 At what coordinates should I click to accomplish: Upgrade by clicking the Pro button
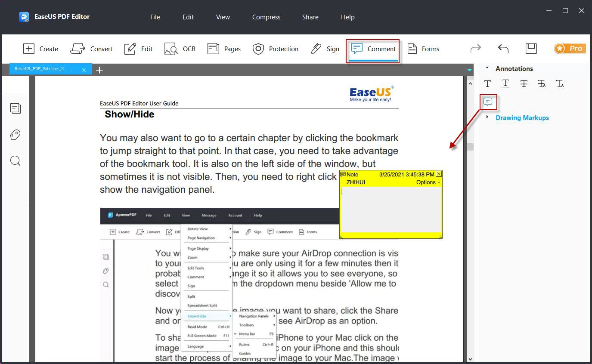click(x=570, y=48)
